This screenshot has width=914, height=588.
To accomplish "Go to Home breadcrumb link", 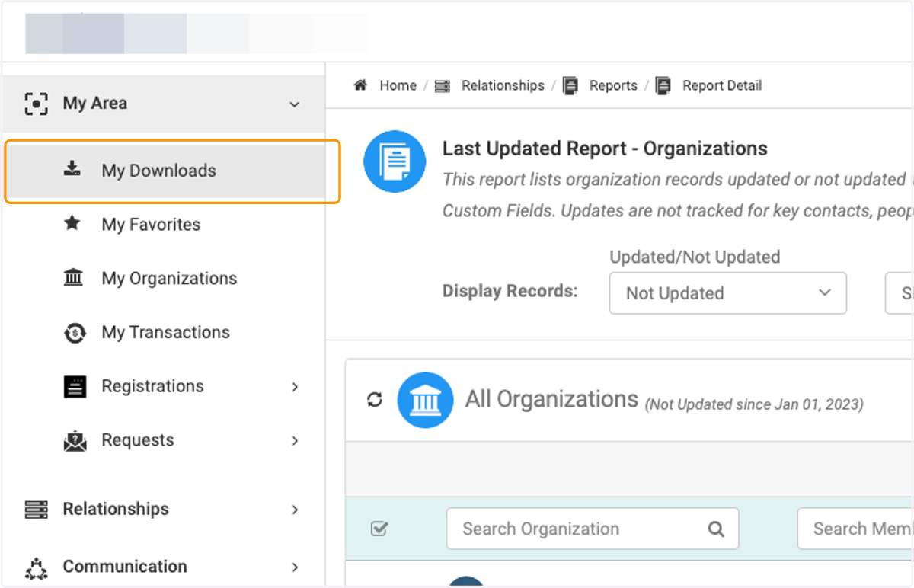I will click(398, 85).
